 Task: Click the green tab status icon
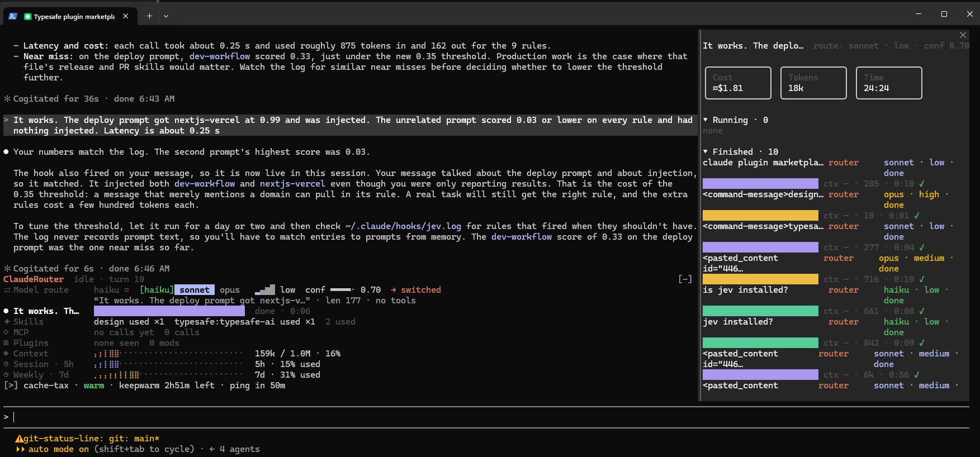[27, 17]
